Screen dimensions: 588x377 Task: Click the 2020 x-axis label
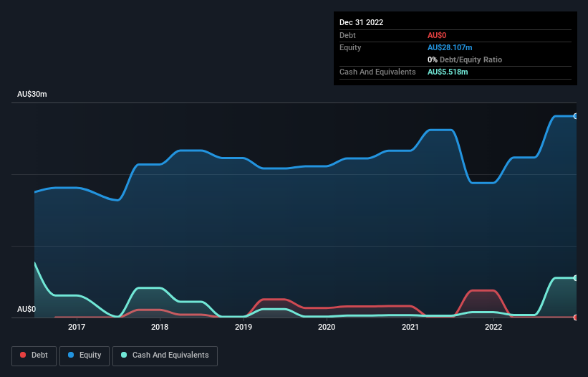327,327
